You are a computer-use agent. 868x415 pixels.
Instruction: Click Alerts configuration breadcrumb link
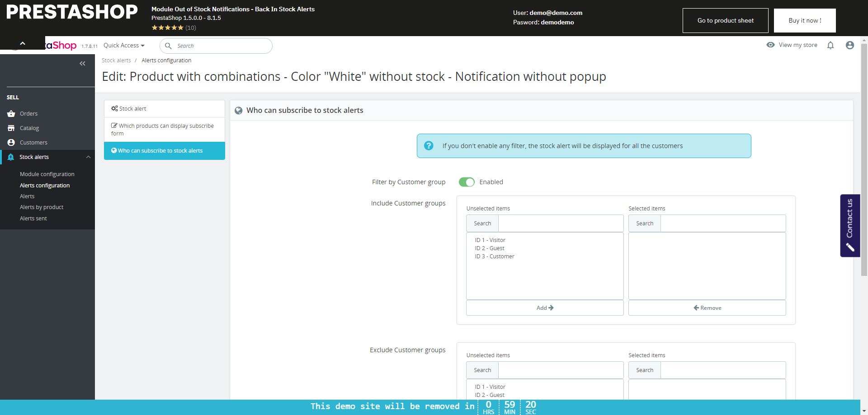click(166, 61)
